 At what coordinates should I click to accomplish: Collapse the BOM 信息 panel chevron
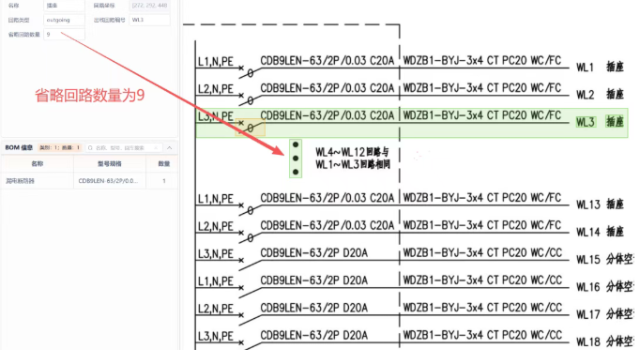(x=170, y=147)
